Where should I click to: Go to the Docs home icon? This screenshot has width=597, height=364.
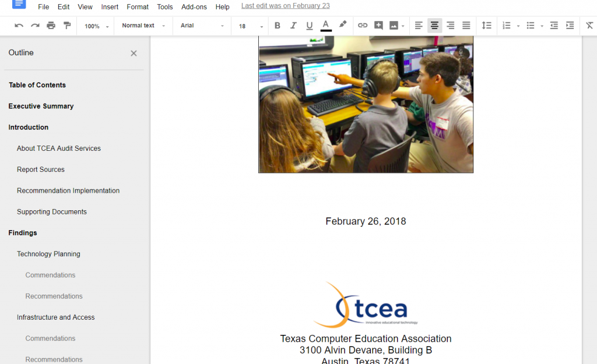[x=19, y=4]
